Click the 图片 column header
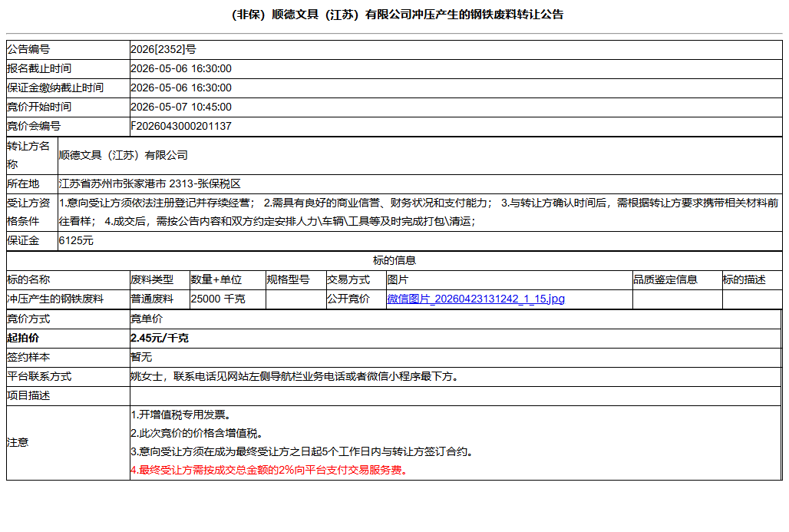The image size is (789, 532). click(x=398, y=280)
